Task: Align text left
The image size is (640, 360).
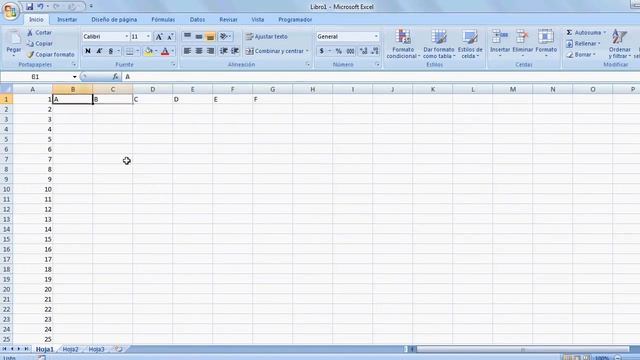Action: click(187, 51)
